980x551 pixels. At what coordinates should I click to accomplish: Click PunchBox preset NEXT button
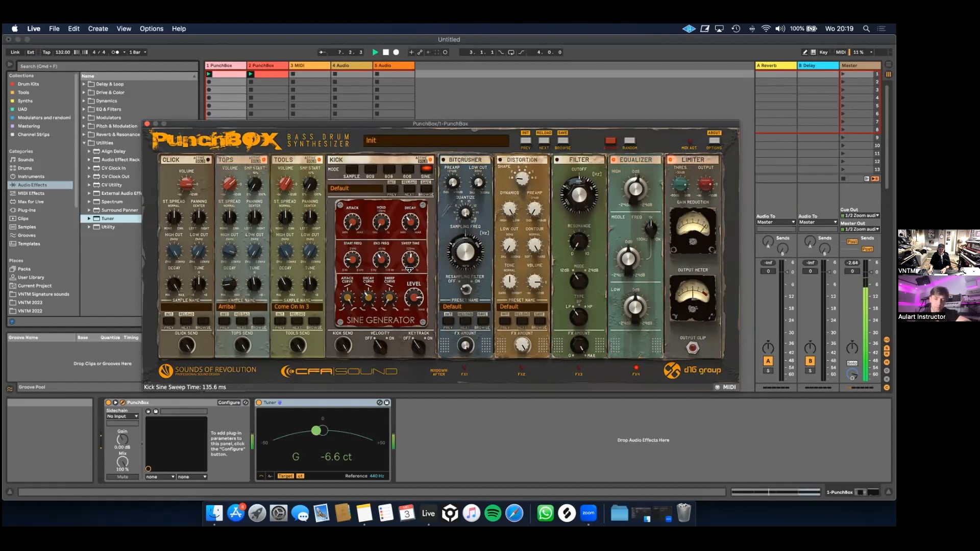pyautogui.click(x=544, y=140)
